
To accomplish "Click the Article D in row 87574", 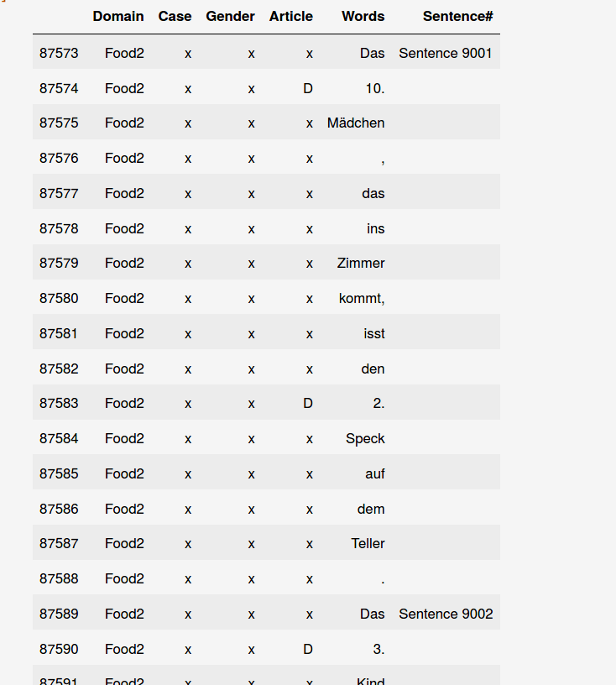I will tap(308, 89).
